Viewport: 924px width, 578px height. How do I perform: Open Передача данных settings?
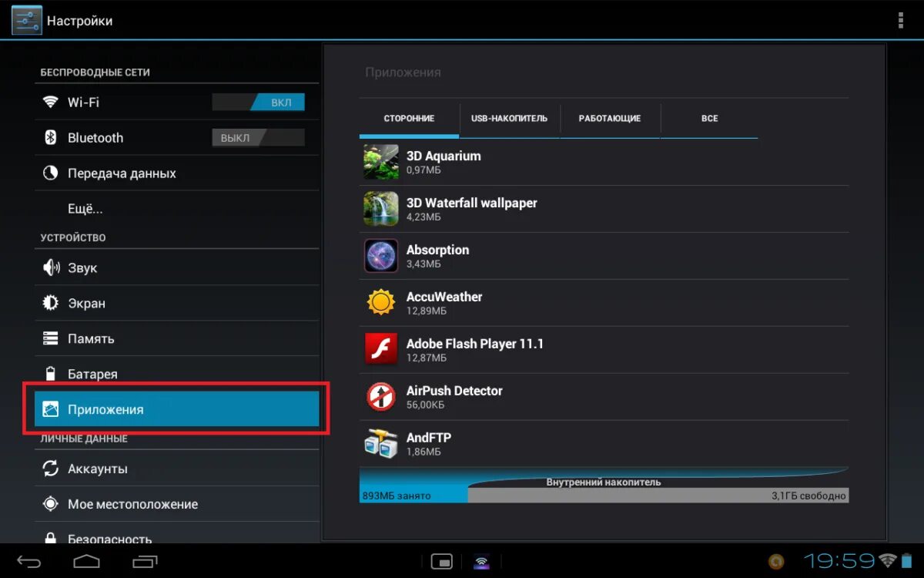click(176, 173)
